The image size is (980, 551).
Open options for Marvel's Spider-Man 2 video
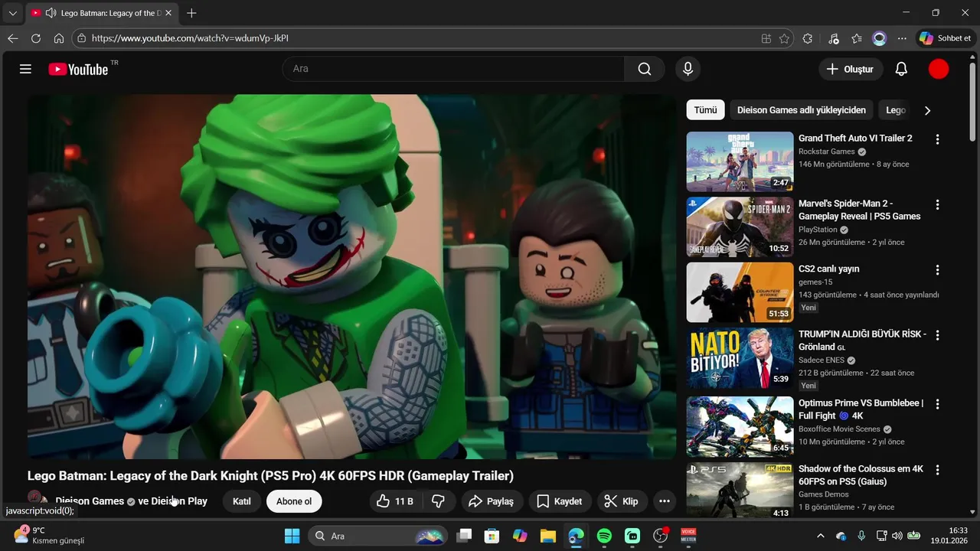coord(937,204)
